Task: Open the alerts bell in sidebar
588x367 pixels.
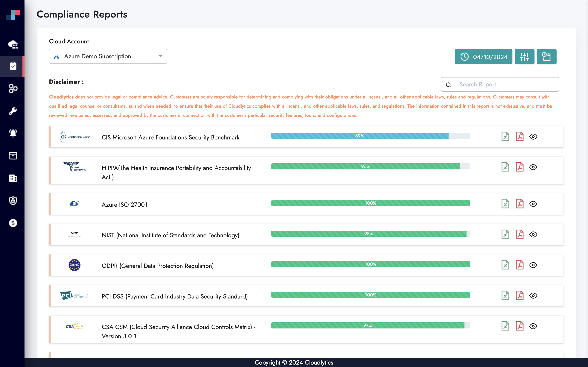Action: [13, 133]
